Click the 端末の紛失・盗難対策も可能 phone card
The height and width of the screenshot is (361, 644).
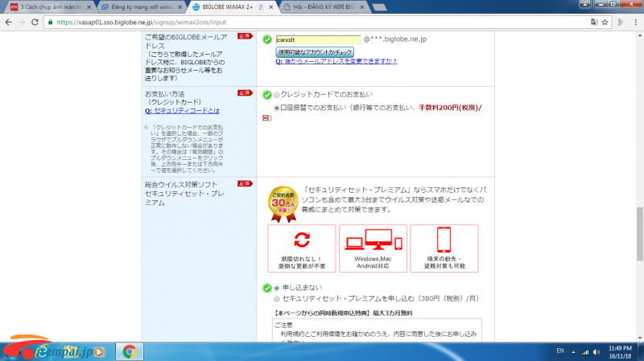444,248
